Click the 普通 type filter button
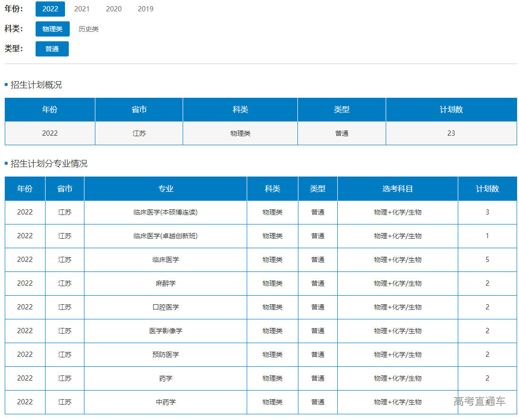 click(52, 49)
